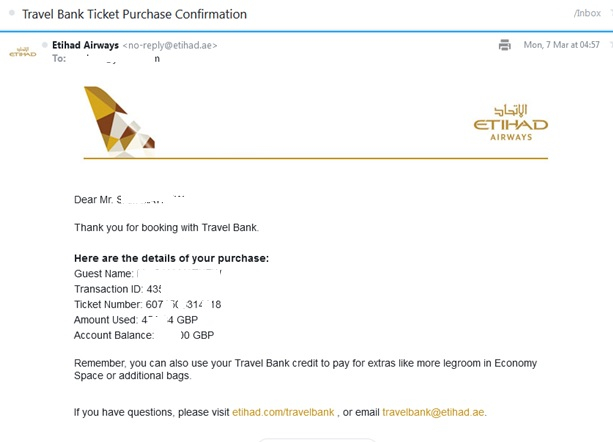
Task: Click the Etihad Airways sender name
Action: pos(85,45)
